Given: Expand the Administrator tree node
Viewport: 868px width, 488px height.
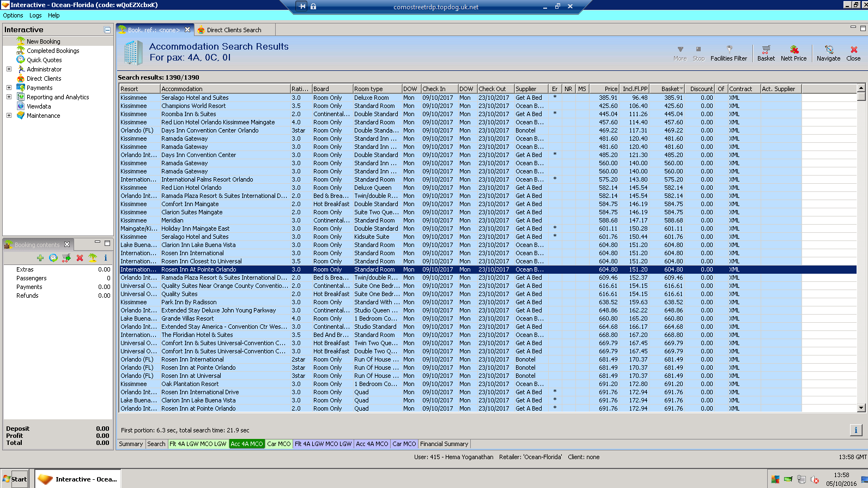Looking at the screenshot, I should tap(9, 69).
